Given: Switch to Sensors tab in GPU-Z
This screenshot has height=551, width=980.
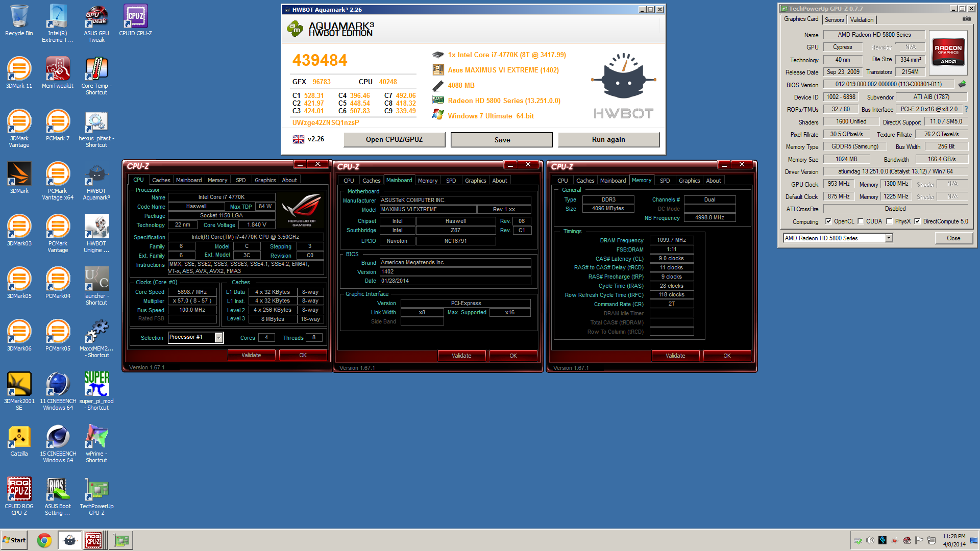Looking at the screenshot, I should pos(835,20).
